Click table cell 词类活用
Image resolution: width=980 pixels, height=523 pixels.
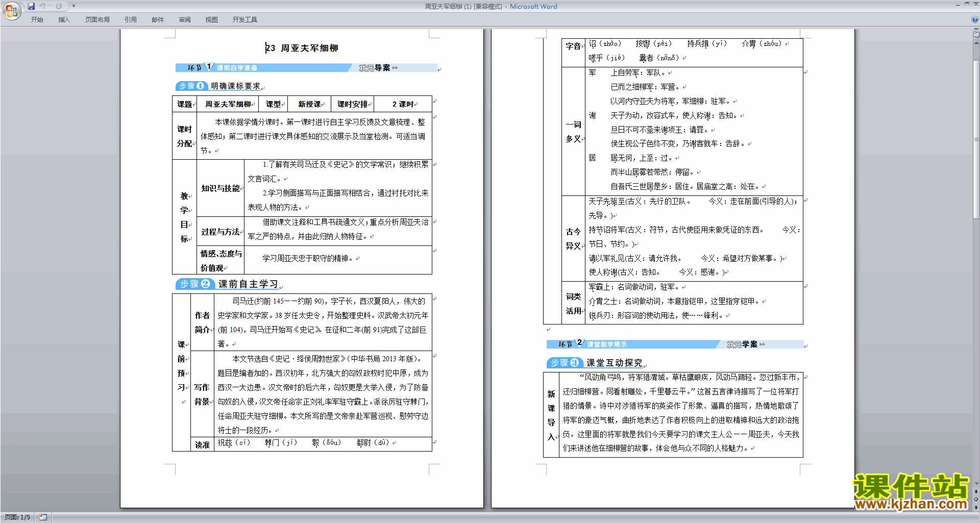click(x=573, y=304)
